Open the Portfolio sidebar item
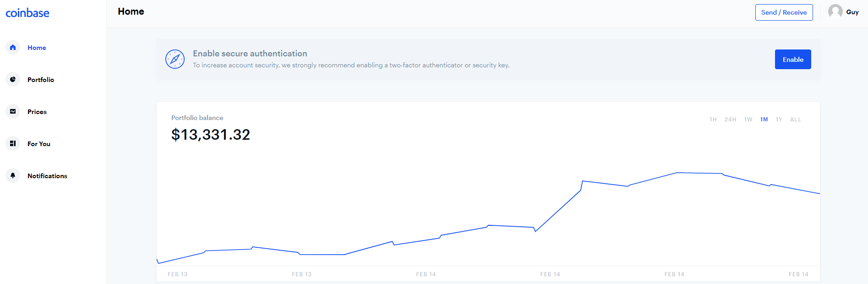This screenshot has width=868, height=284. [x=41, y=80]
